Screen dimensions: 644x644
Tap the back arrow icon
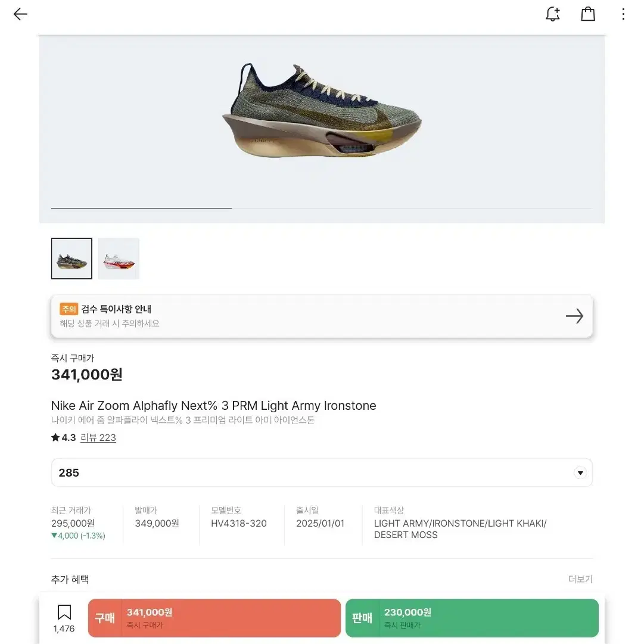20,14
